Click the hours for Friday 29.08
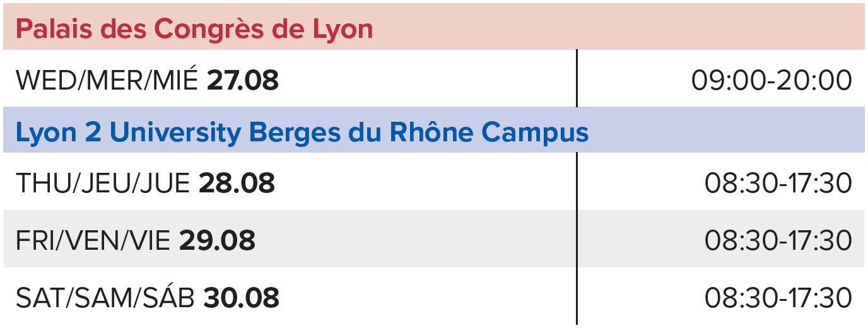868x328 pixels. (x=778, y=240)
